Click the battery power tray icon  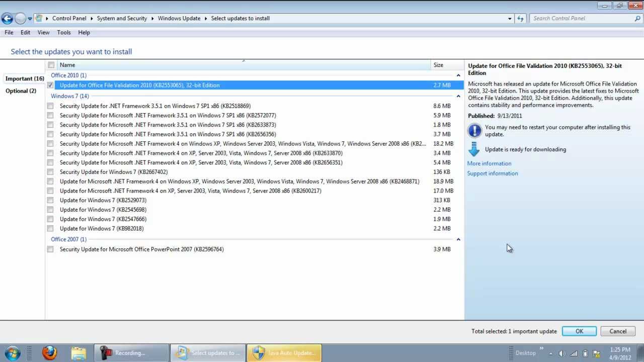click(x=585, y=353)
